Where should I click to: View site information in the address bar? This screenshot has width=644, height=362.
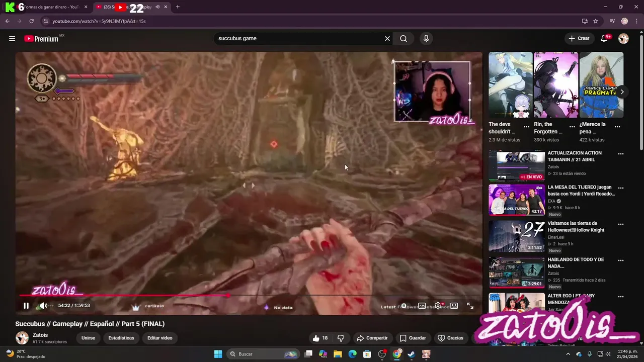46,21
